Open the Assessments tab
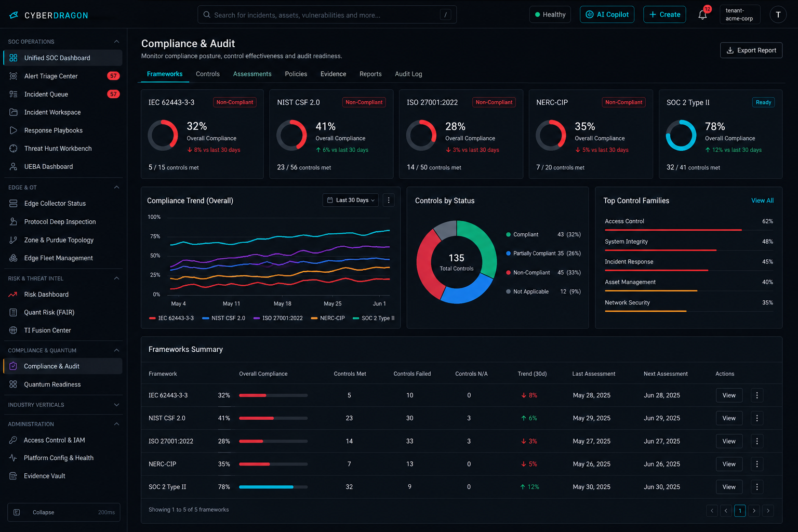The image size is (798, 532). [x=252, y=74]
